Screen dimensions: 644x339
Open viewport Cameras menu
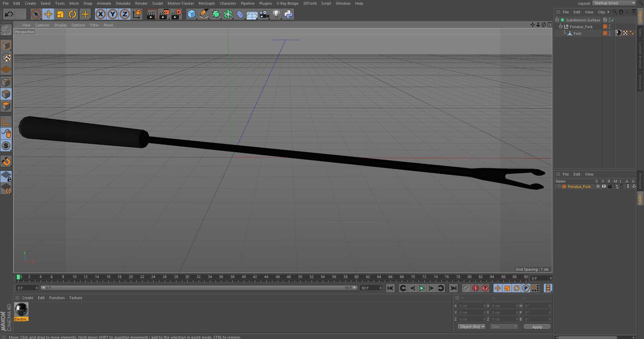(x=42, y=25)
